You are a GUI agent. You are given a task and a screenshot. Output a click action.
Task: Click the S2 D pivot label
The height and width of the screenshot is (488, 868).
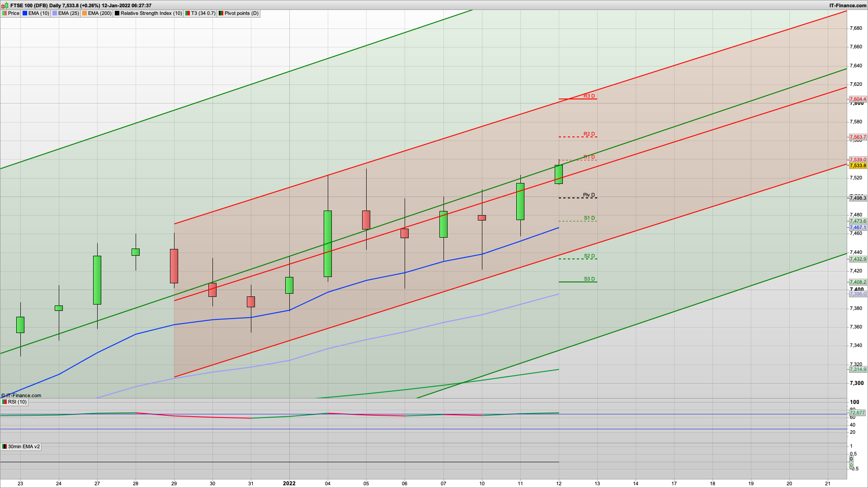coord(590,256)
